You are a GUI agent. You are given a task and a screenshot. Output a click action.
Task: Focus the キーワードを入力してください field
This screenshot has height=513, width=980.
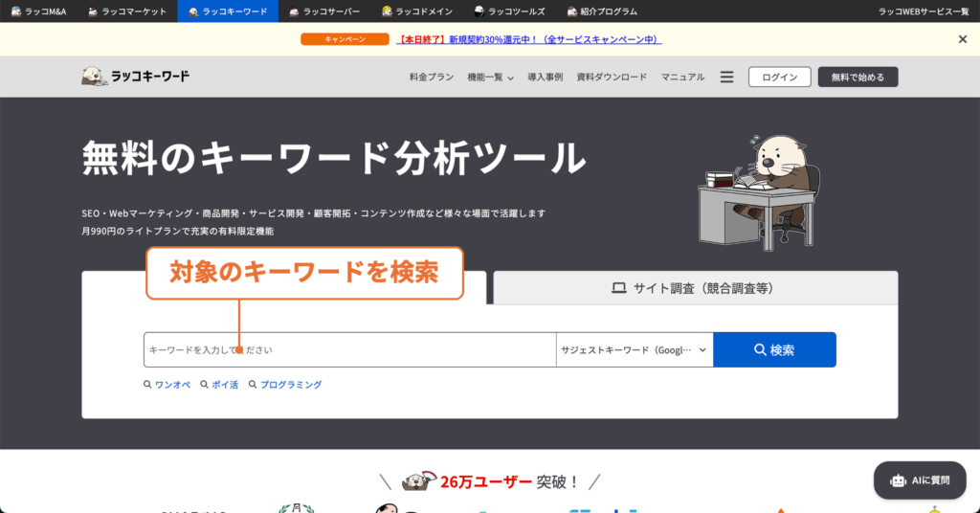(x=350, y=350)
